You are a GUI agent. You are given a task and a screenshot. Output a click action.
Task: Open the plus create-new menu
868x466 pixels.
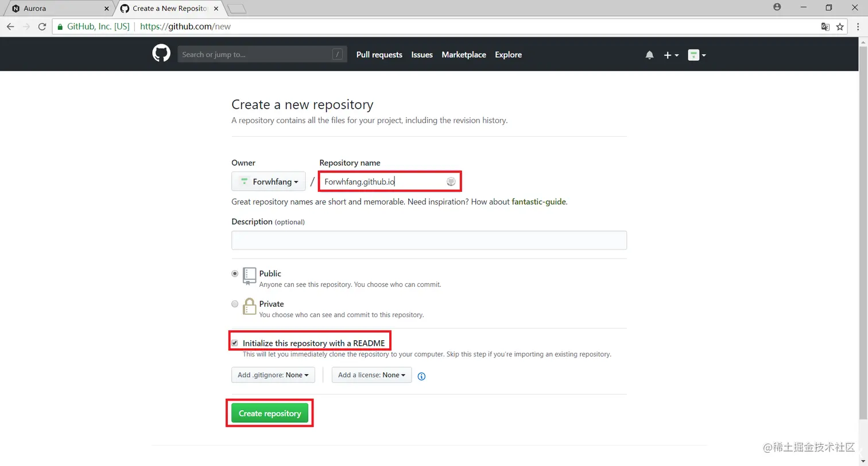(x=671, y=55)
